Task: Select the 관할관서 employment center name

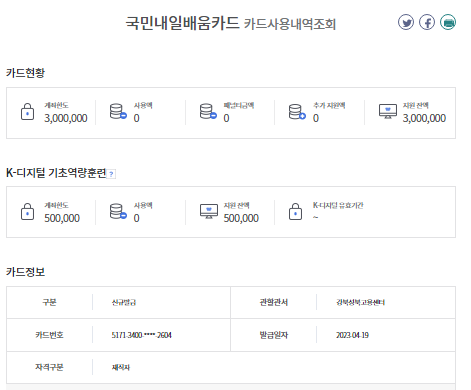Action: [360, 302]
